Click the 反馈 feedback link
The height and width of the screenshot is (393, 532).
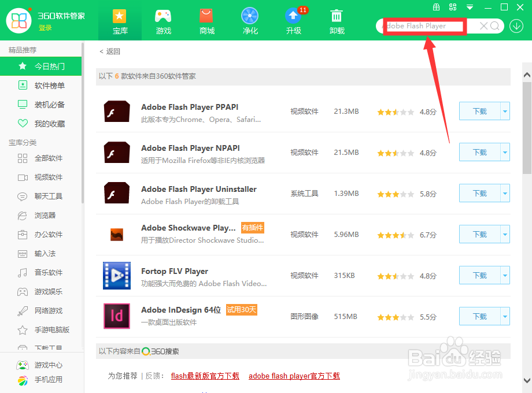pyautogui.click(x=152, y=376)
